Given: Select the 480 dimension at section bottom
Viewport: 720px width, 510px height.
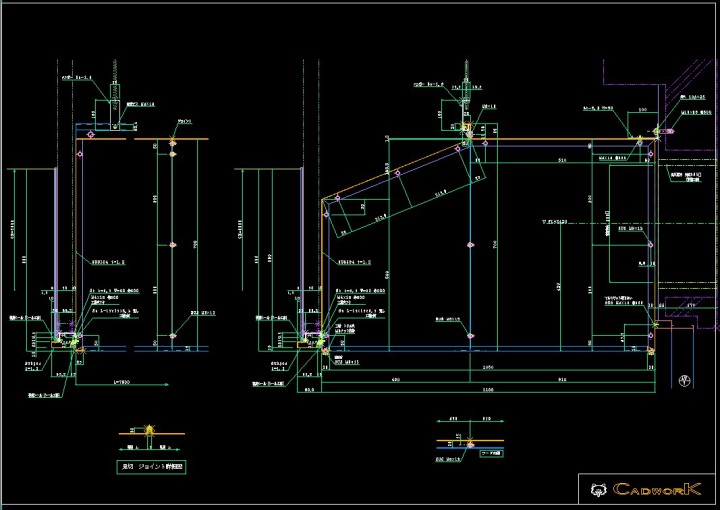Looking at the screenshot, I should [x=396, y=380].
